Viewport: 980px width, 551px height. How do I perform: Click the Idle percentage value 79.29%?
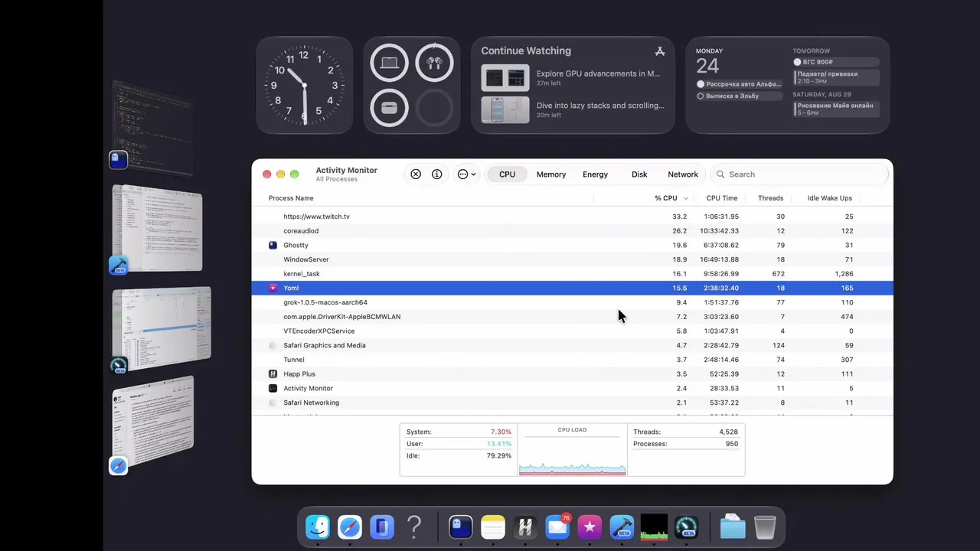[x=498, y=456]
